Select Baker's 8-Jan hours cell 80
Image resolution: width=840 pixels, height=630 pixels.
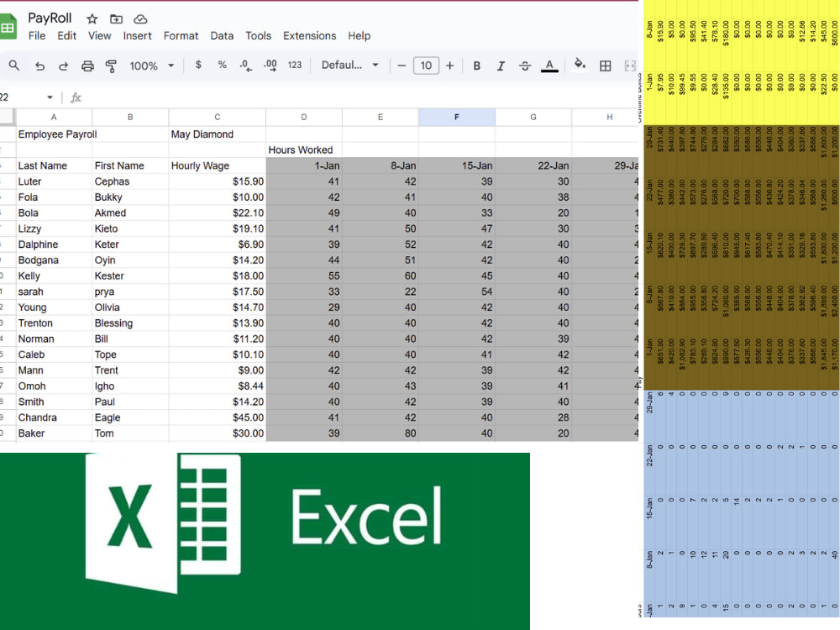[x=381, y=433]
